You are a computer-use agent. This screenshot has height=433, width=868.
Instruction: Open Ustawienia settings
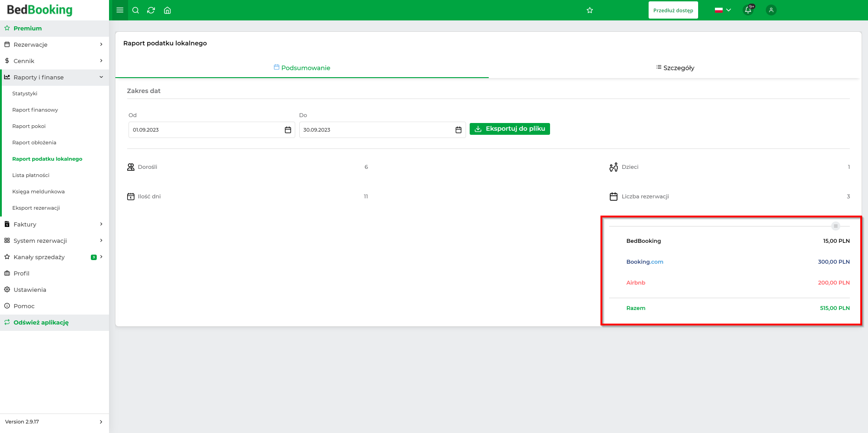point(55,290)
